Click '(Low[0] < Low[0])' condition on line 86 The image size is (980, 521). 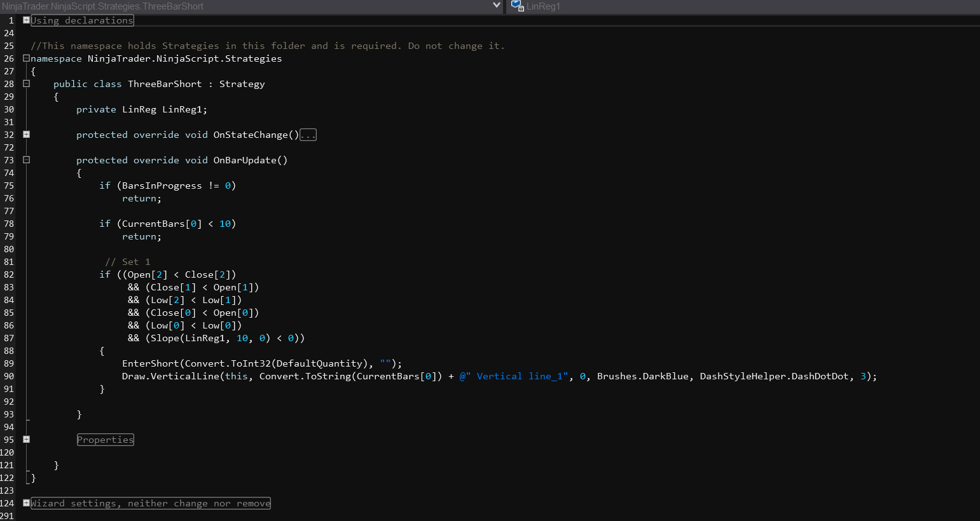click(x=193, y=325)
